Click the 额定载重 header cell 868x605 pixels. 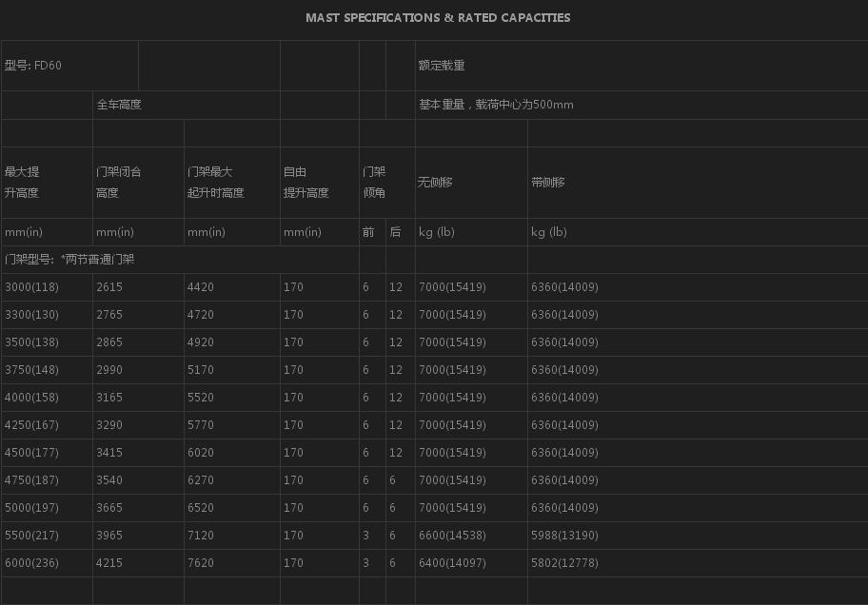442,66
